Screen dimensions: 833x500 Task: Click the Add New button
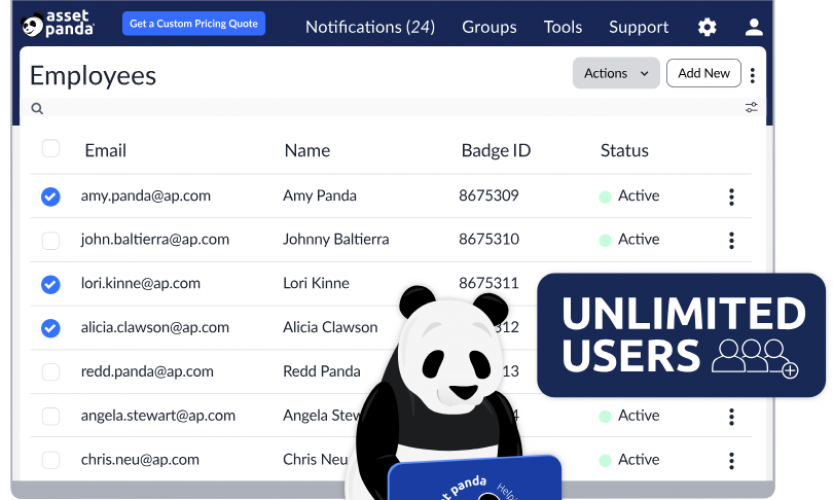pyautogui.click(x=703, y=73)
